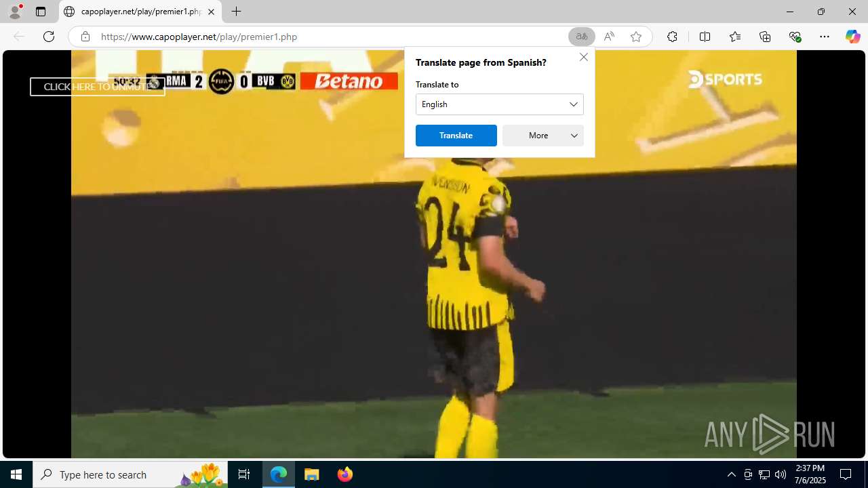Start Read aloud feature

click(609, 37)
